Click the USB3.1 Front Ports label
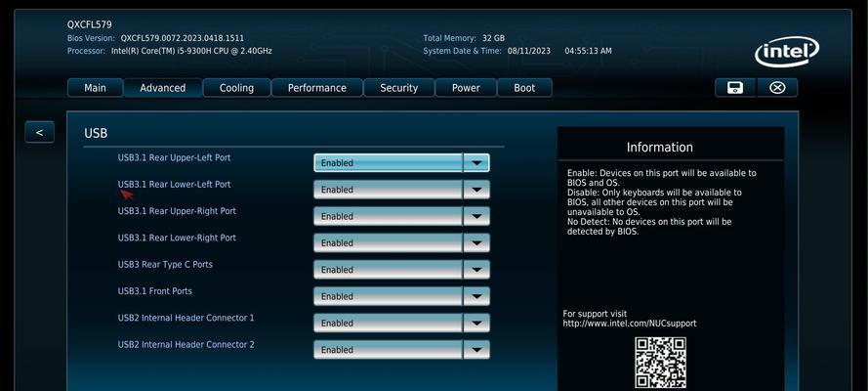The image size is (868, 391). [x=154, y=290]
